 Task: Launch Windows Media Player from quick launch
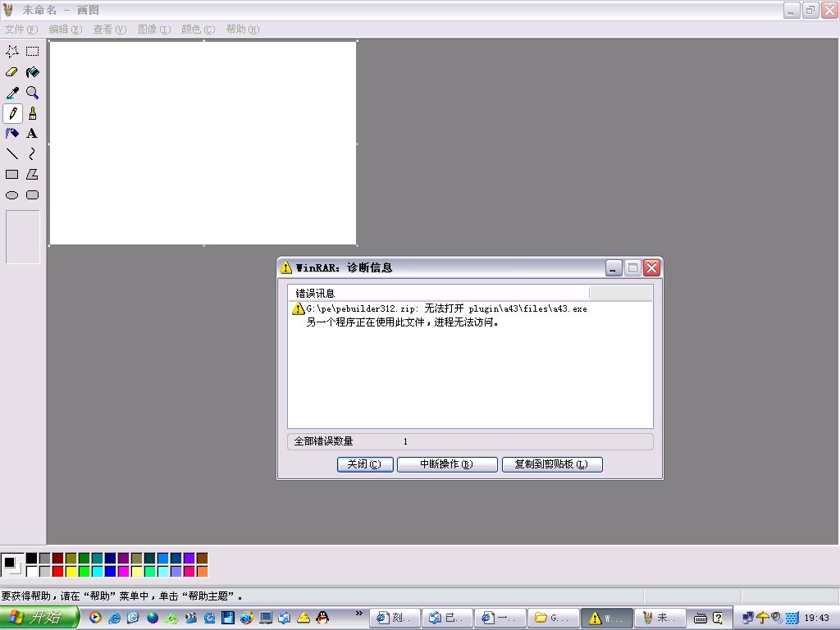click(95, 618)
